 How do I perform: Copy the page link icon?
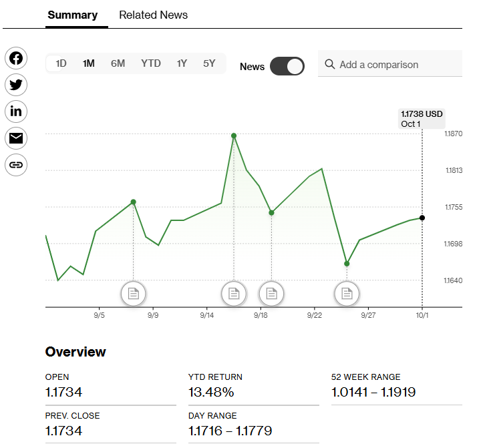16,165
